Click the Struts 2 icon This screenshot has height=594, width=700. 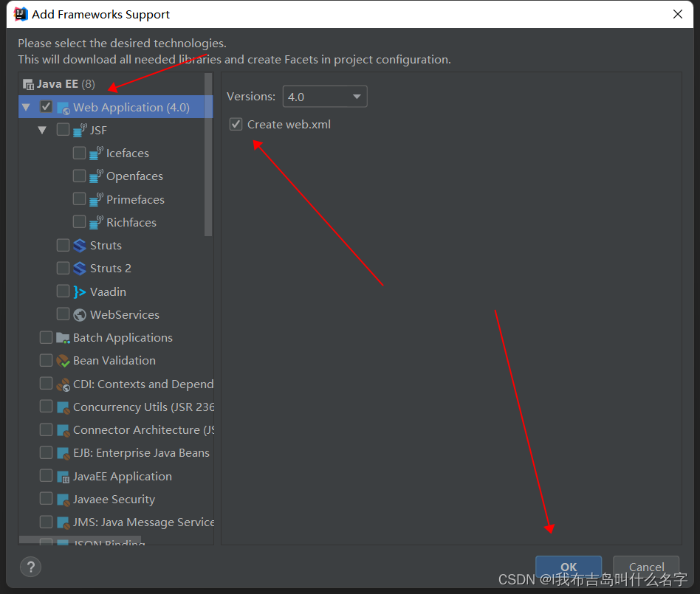tap(80, 268)
